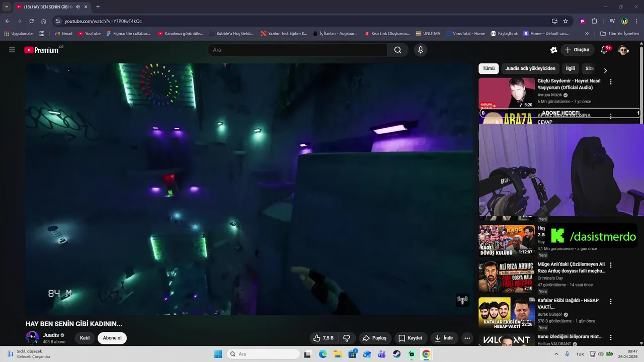Reload the page
644x362 pixels.
tap(31, 21)
